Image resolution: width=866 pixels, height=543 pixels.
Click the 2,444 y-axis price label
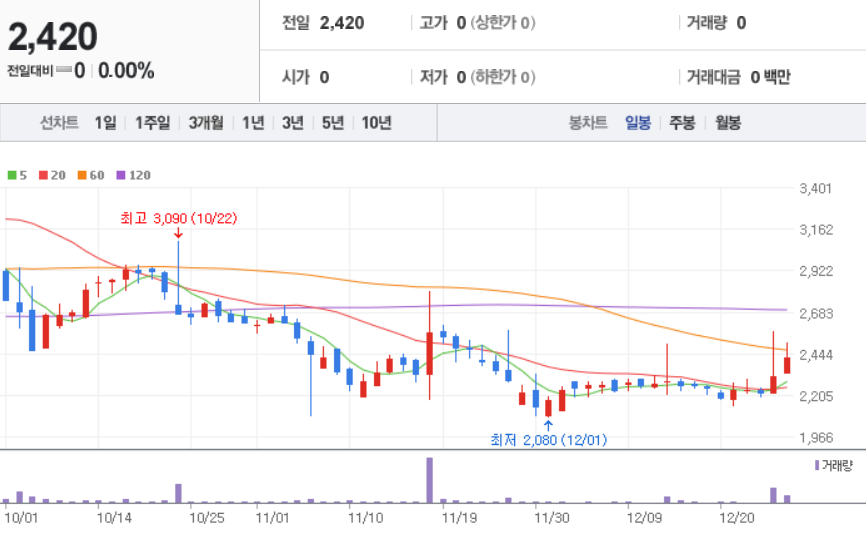coord(816,355)
